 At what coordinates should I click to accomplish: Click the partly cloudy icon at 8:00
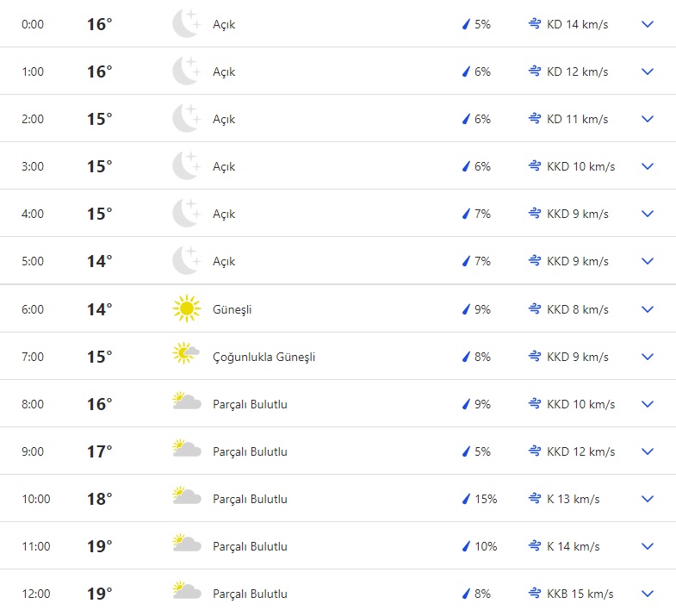[x=186, y=403]
